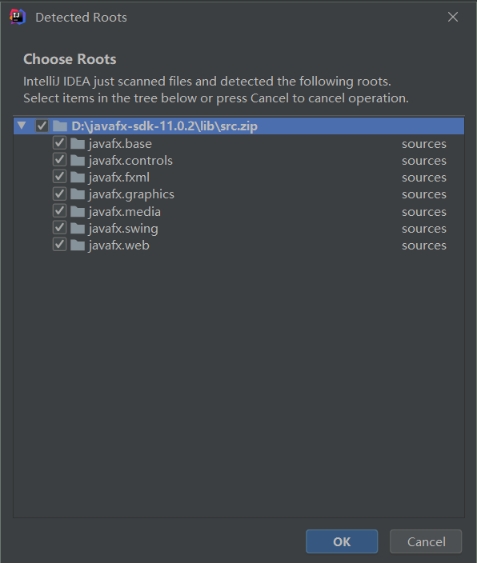Click the javafx.swing folder icon

point(77,228)
